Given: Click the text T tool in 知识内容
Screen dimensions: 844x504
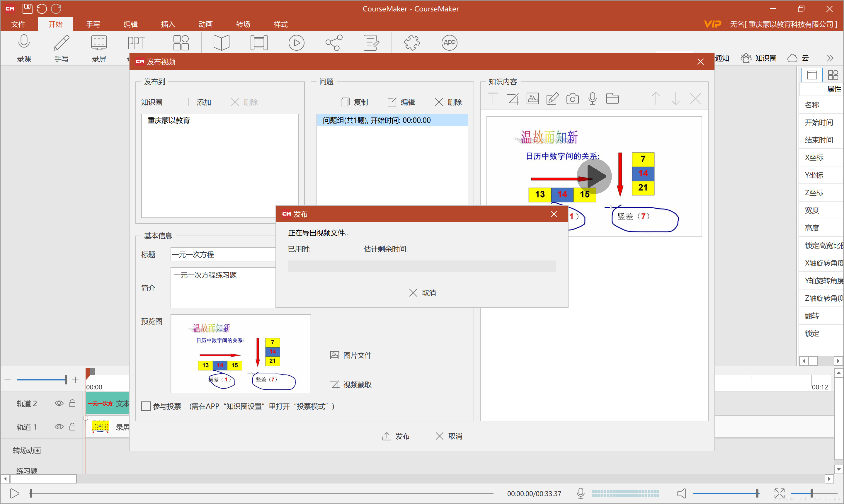Looking at the screenshot, I should click(x=492, y=99).
